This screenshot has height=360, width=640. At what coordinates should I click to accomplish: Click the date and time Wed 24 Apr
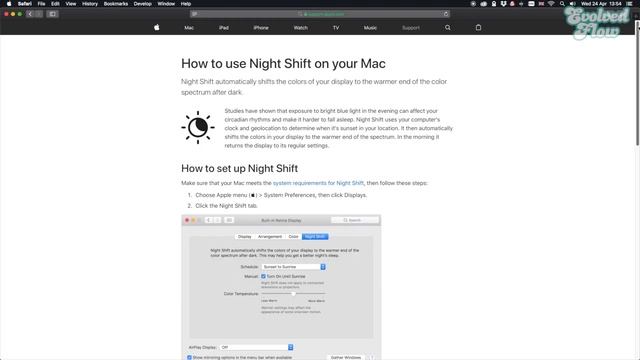601,4
